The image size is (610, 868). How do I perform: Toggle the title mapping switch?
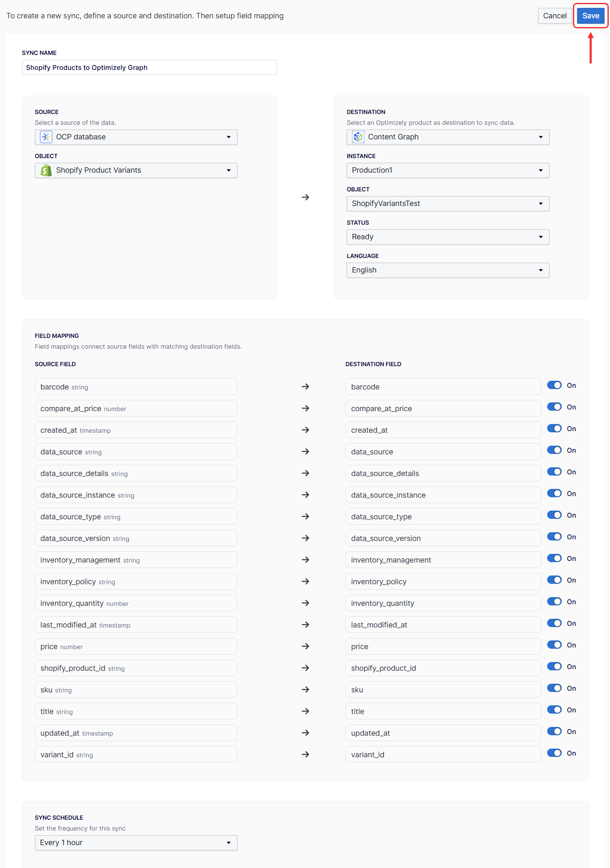(x=554, y=710)
